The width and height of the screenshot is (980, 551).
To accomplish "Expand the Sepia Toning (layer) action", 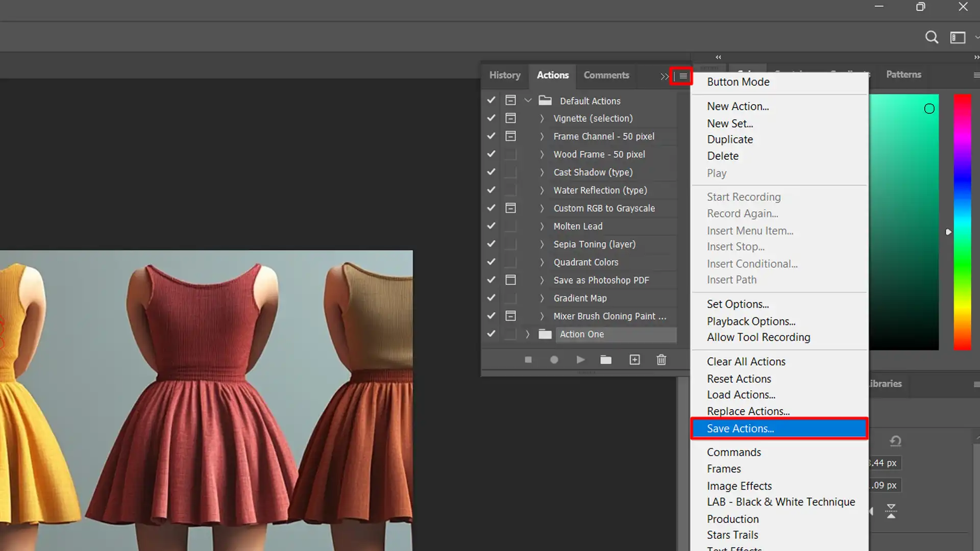I will point(542,244).
